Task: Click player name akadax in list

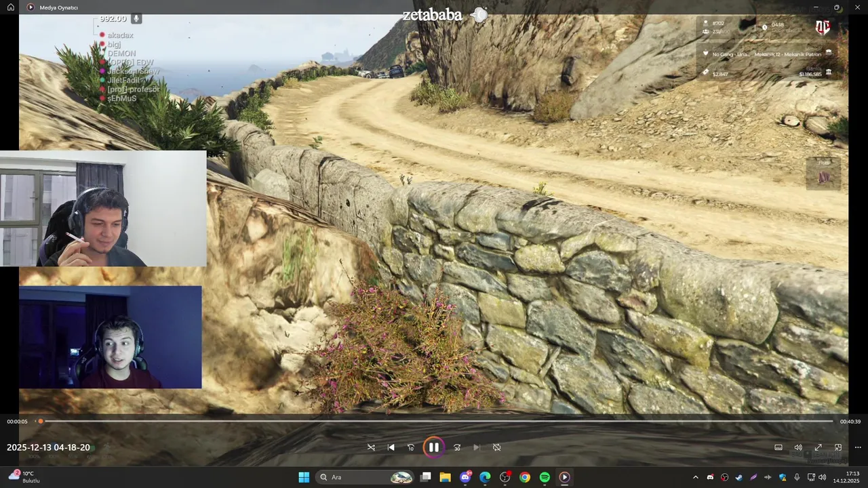Action: pyautogui.click(x=121, y=35)
